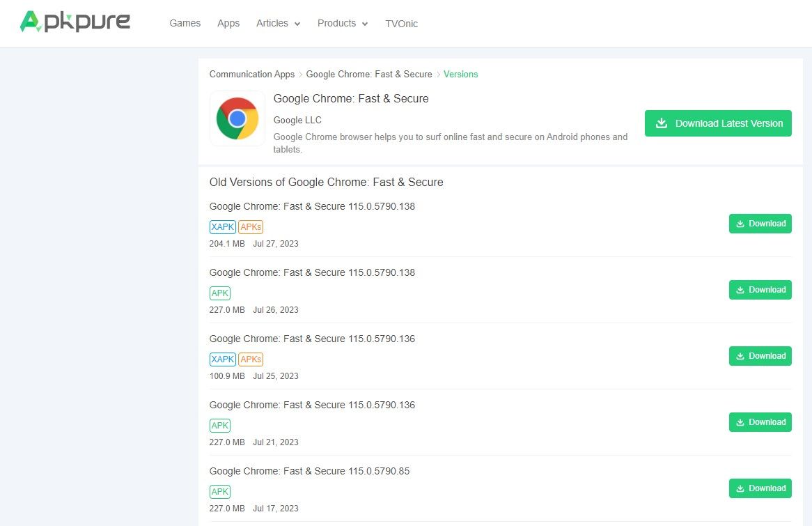Select the Apps menu item
The width and height of the screenshot is (812, 526).
pos(228,23)
